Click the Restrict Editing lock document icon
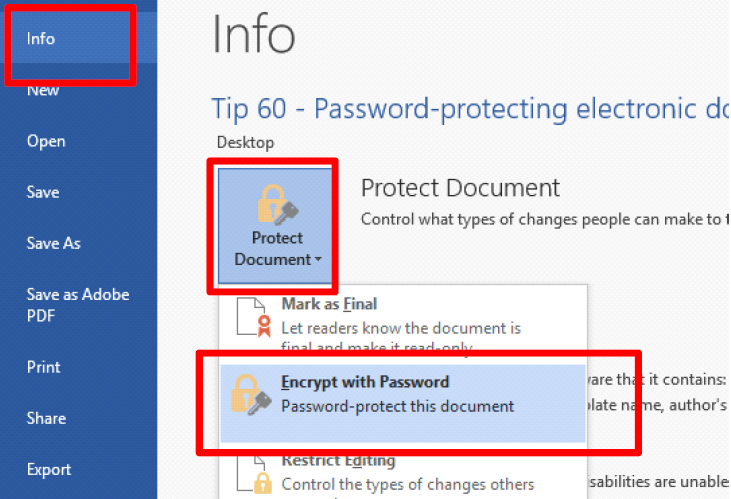Viewport: 731px width, 499px height. pyautogui.click(x=255, y=475)
